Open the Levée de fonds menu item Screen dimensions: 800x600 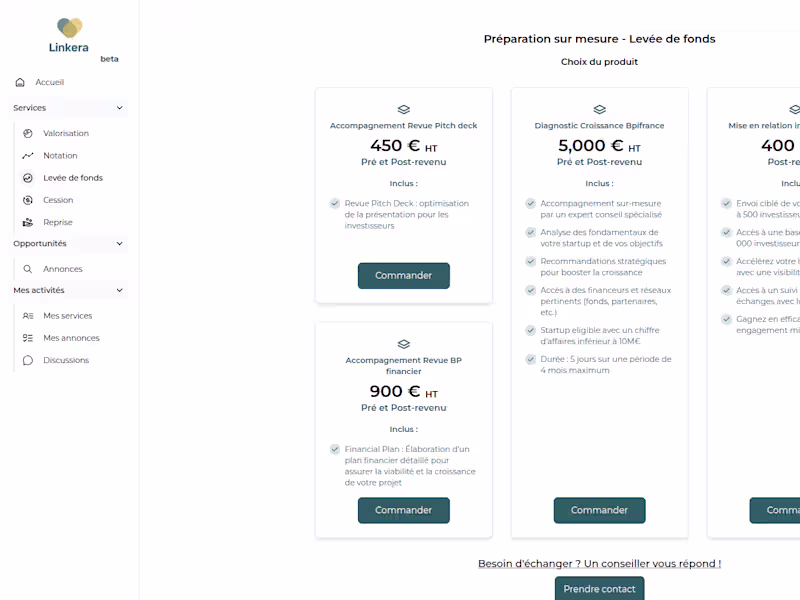(72, 178)
